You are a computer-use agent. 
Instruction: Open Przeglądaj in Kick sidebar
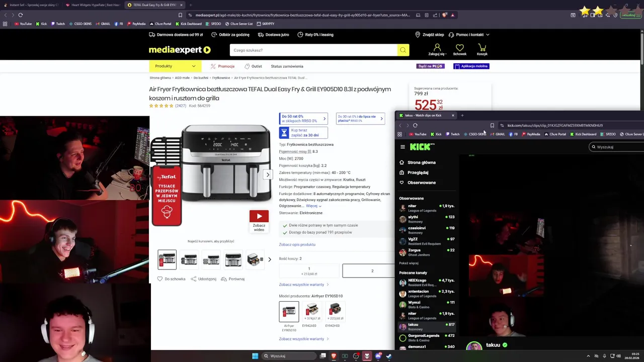coord(414,172)
